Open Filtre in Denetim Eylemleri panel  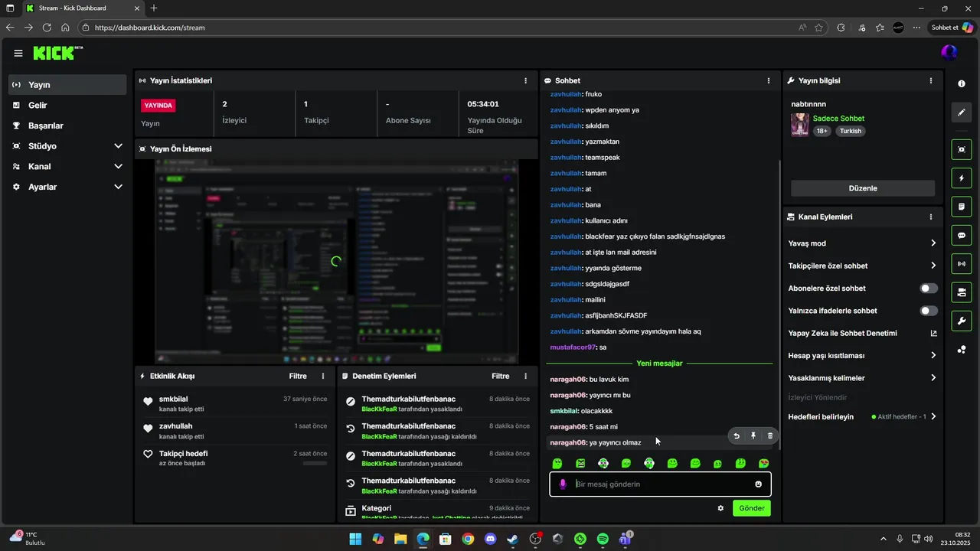[x=500, y=376]
